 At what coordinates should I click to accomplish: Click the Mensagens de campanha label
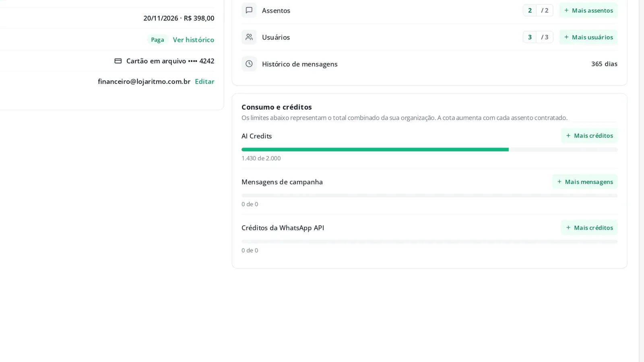pos(282,182)
